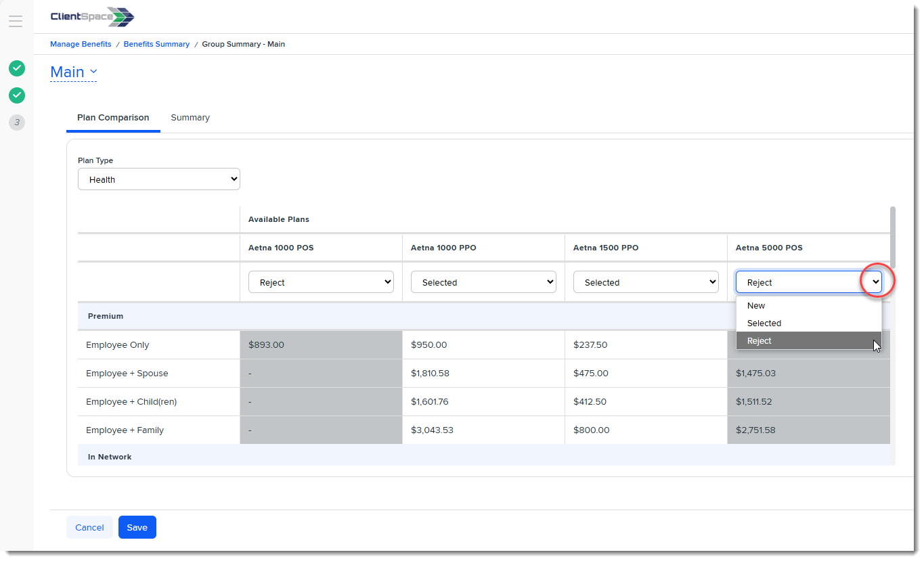Switch to the Summary tab
The width and height of the screenshot is (924, 561).
pyautogui.click(x=190, y=118)
